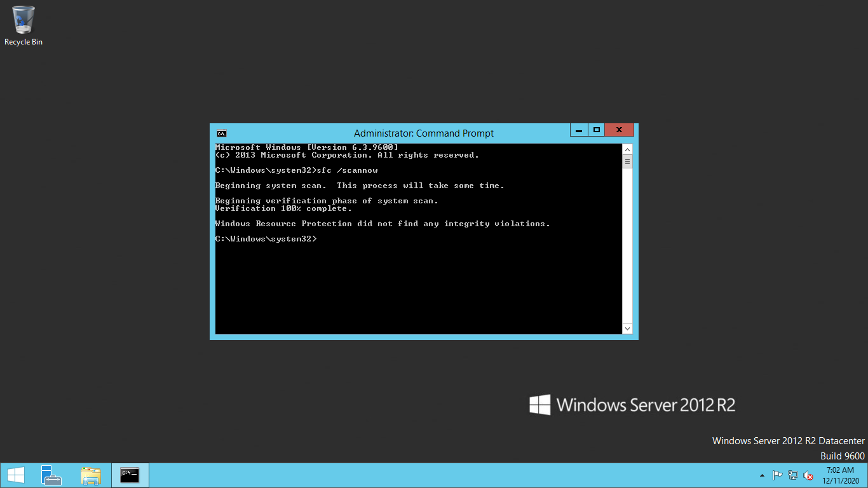
Task: Click "Microsoft Windows [Version 6.3.9600]" line
Action: 307,147
